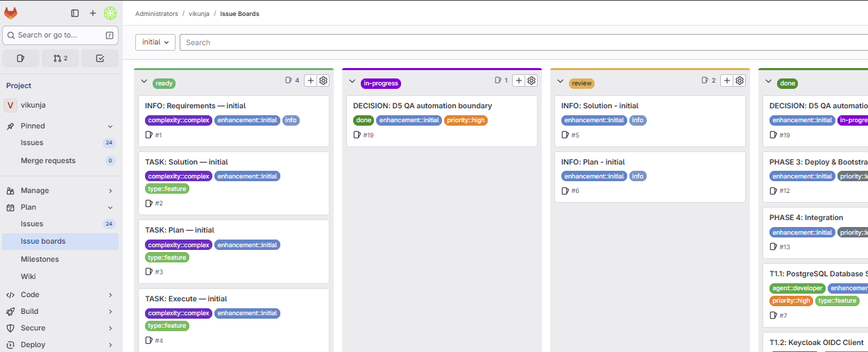Click the plus create-new icon
Screen dimensions: 868x352
point(93,13)
